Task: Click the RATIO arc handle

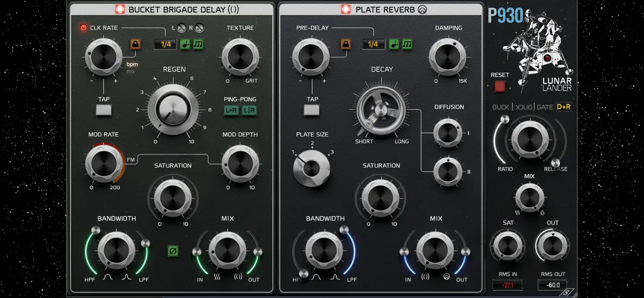Action: [x=505, y=119]
